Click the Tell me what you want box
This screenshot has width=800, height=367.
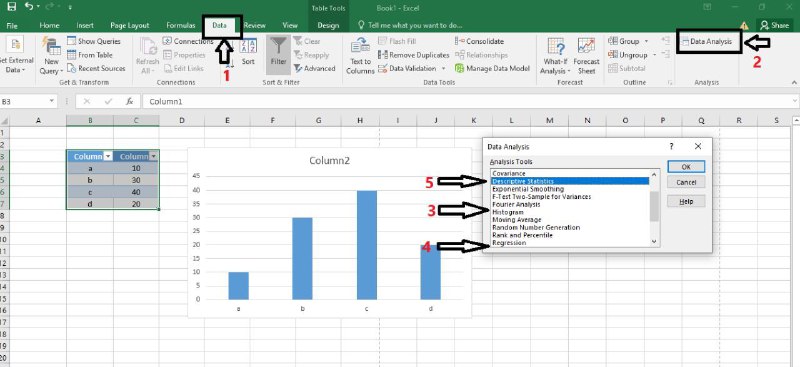pos(410,25)
